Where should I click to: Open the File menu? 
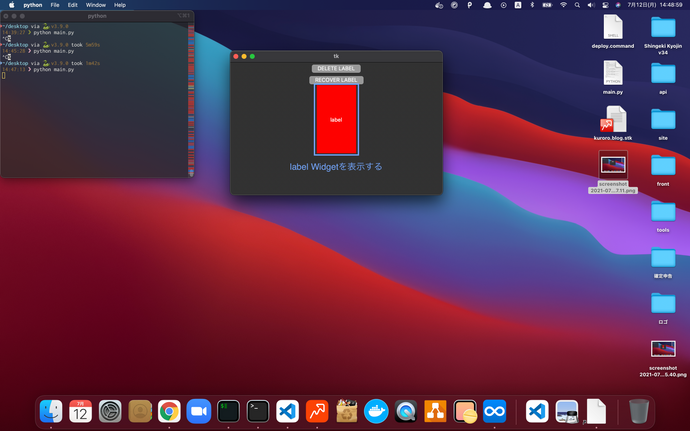tap(55, 5)
